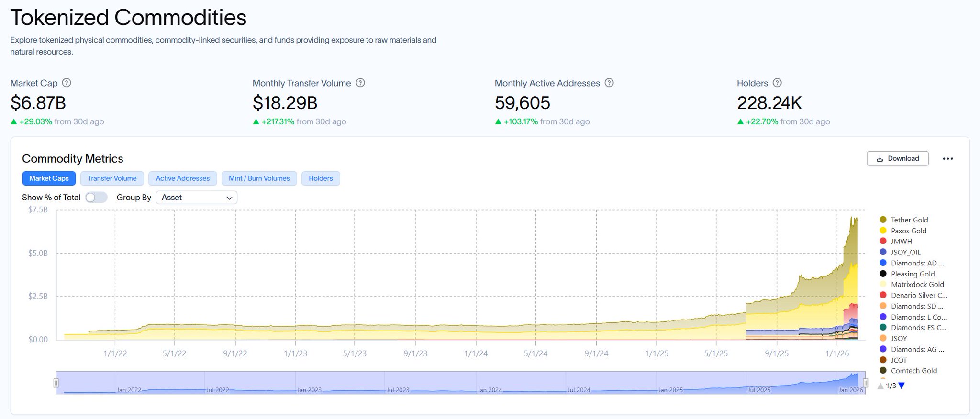The height and width of the screenshot is (419, 980).
Task: Hide Paxos Gold series in legend
Action: tap(908, 231)
